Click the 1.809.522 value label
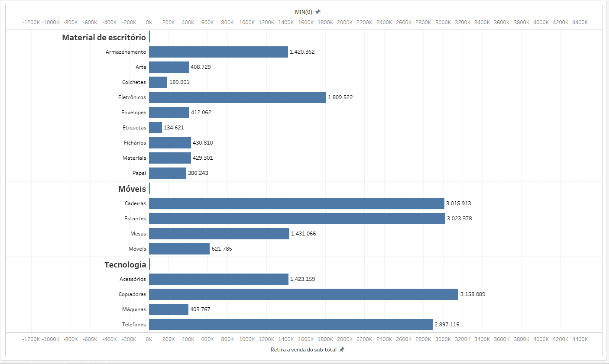This screenshot has height=364, width=609. point(340,97)
